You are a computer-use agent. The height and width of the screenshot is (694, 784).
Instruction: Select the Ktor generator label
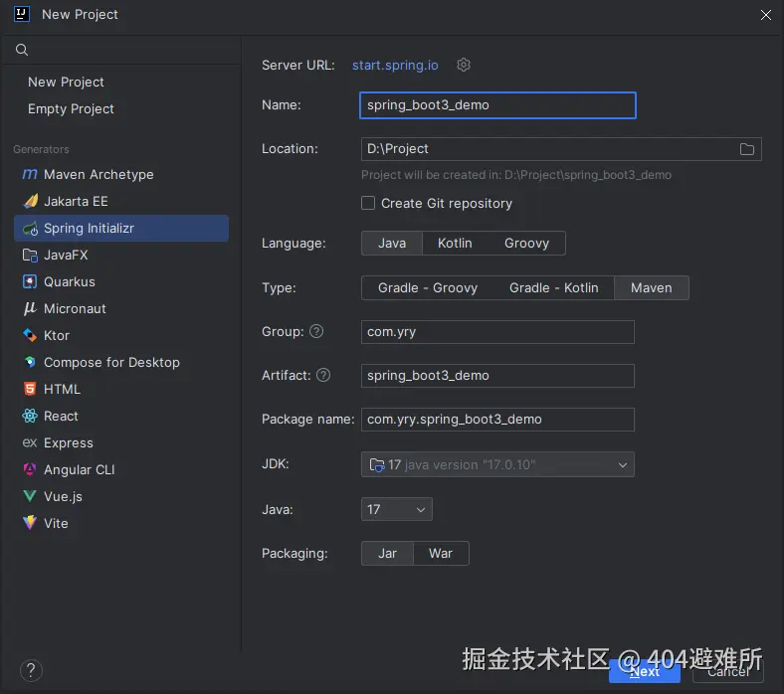(57, 336)
